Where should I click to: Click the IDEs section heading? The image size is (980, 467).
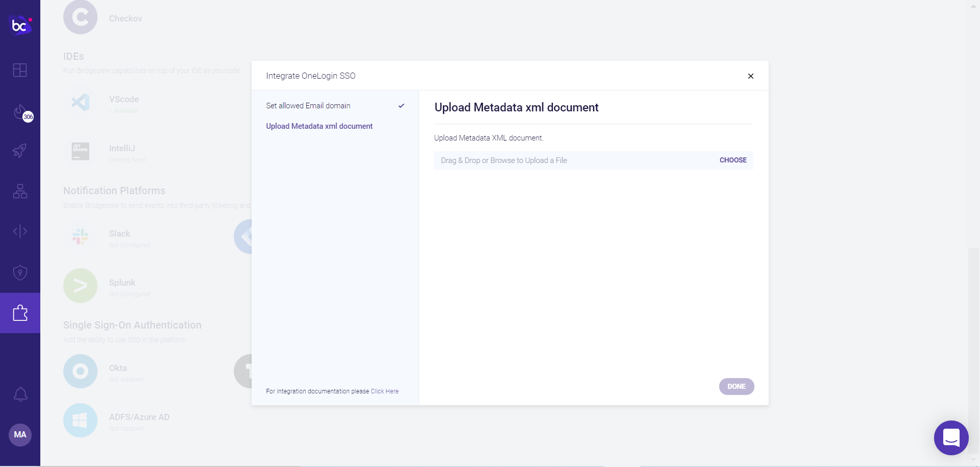coord(73,56)
